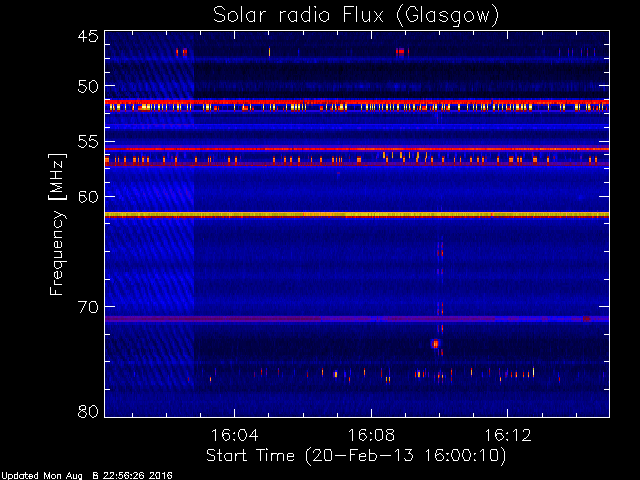640x480 pixels.
Task: Click the 'Start Time (20-Feb-13 16:00:10)' label
Action: [x=356, y=456]
